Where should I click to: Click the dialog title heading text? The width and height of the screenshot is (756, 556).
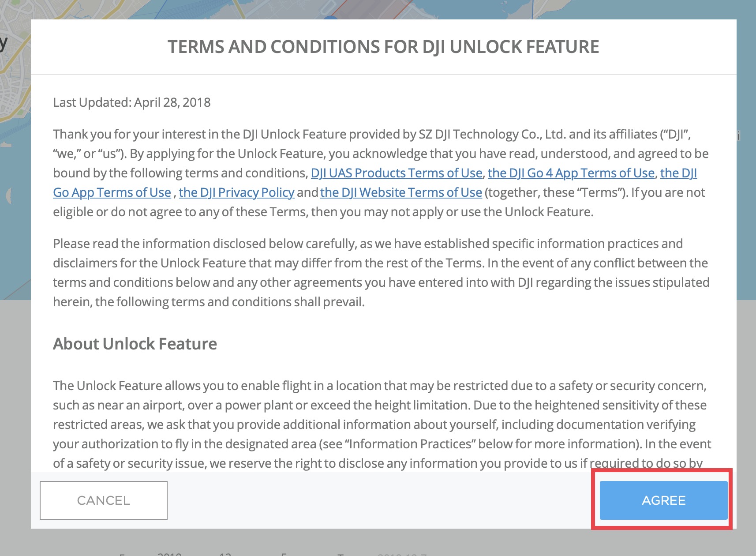tap(383, 47)
